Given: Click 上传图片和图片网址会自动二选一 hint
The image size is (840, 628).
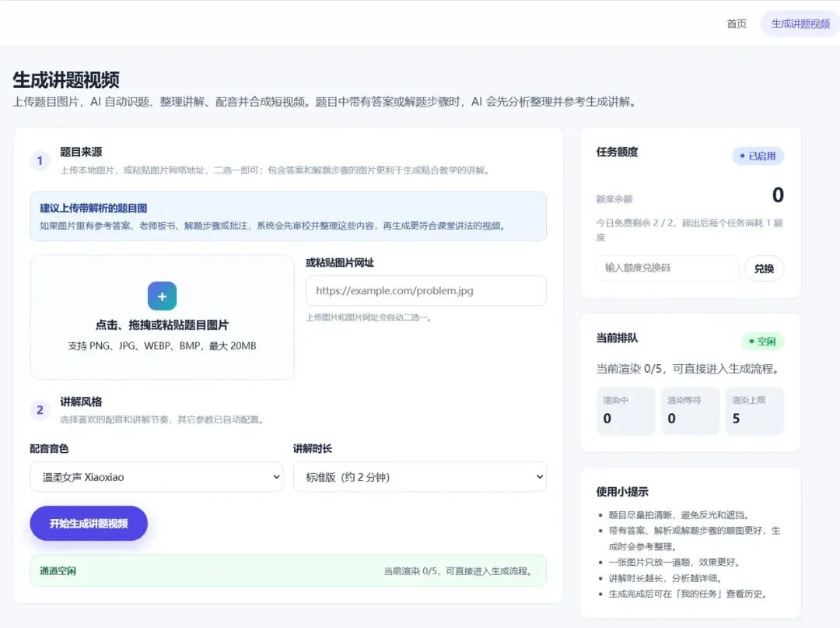Looking at the screenshot, I should (369, 318).
